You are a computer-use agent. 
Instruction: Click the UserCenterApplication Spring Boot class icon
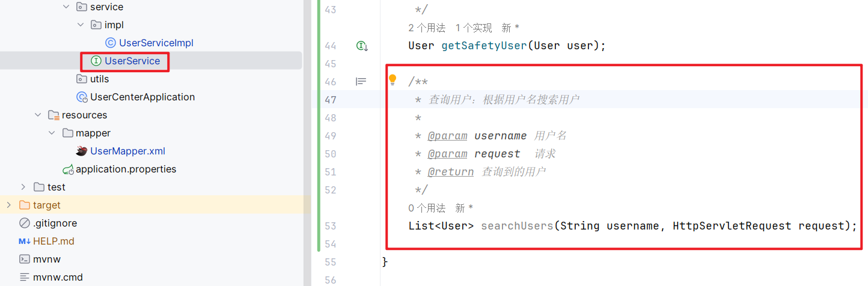point(82,97)
